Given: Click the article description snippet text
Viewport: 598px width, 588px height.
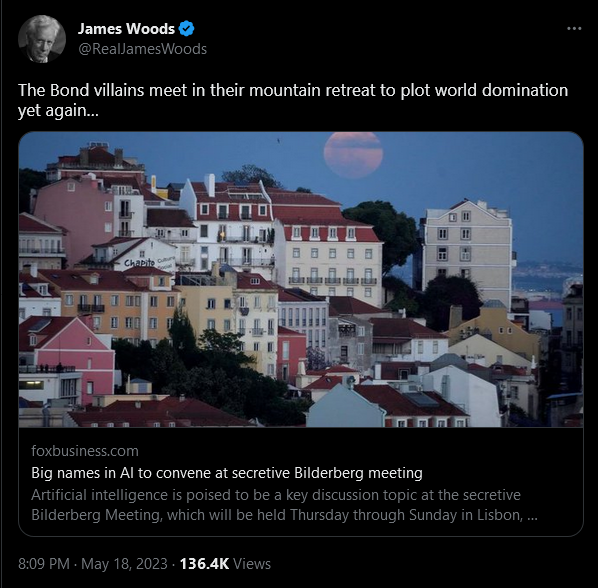Looking at the screenshot, I should coord(284,505).
